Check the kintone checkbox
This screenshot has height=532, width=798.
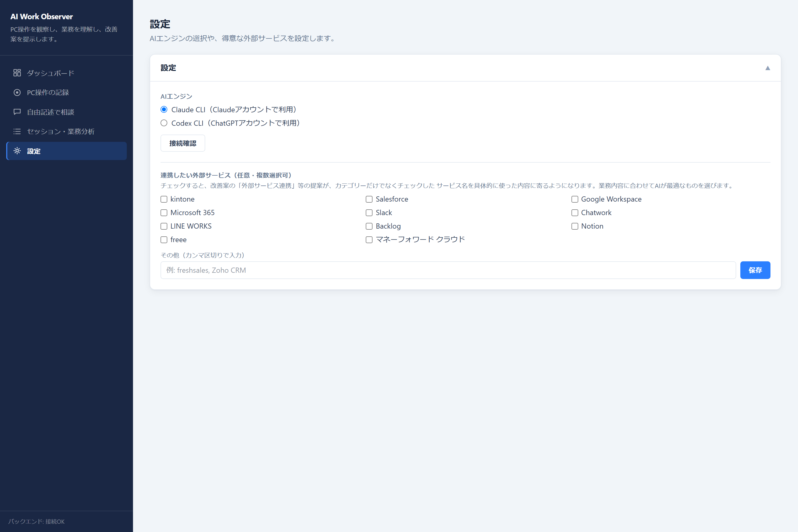tap(164, 199)
